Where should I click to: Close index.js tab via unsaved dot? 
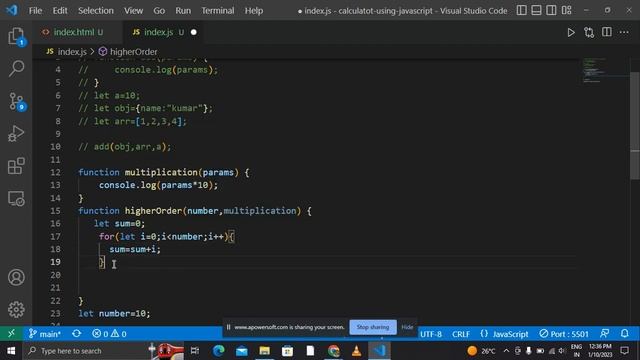pyautogui.click(x=193, y=32)
